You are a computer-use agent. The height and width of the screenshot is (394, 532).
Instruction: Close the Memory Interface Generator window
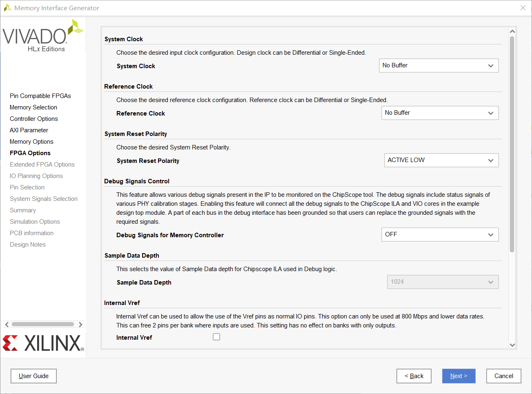click(523, 8)
